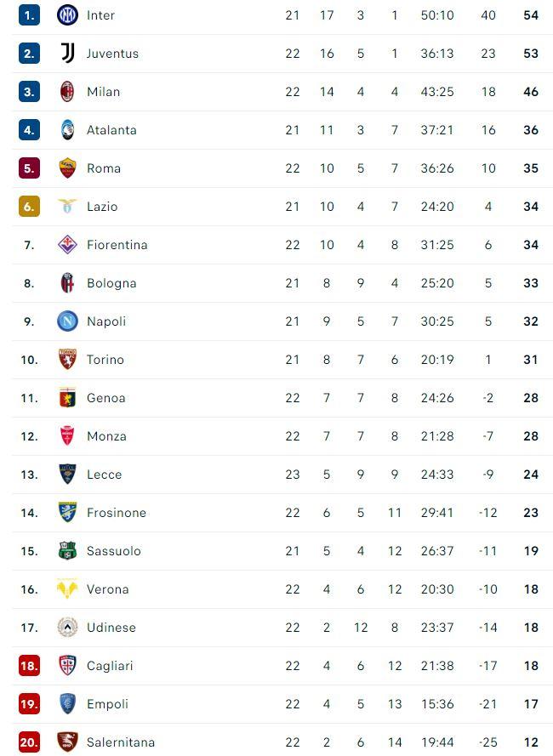This screenshot has width=553, height=756.
Task: Click the Sassuolo team badge
Action: (x=67, y=550)
